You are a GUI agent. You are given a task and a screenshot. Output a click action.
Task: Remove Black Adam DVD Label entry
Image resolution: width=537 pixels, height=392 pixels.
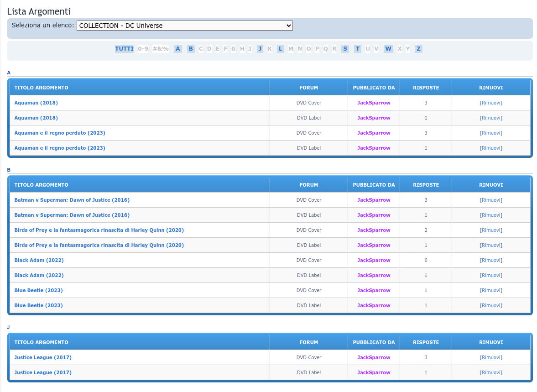(491, 275)
